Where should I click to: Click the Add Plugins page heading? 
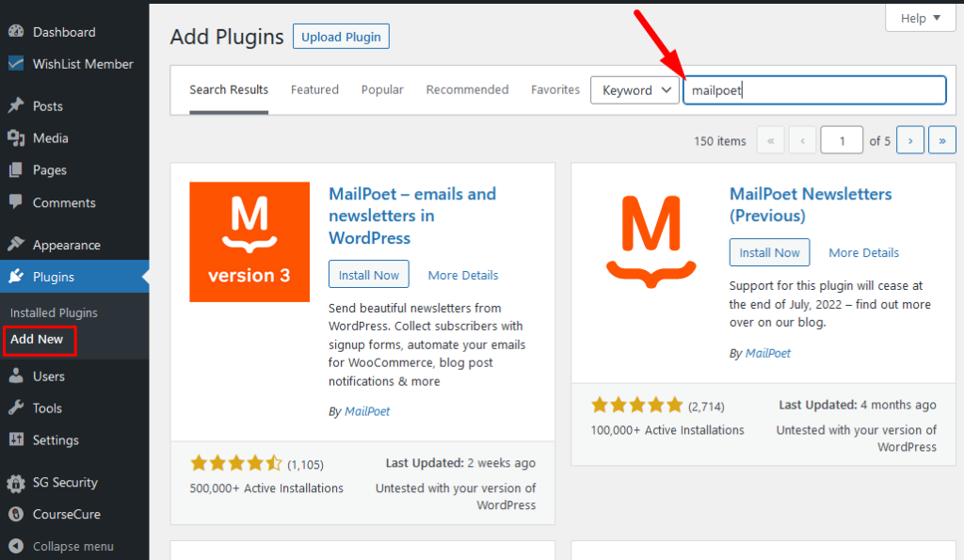[227, 37]
